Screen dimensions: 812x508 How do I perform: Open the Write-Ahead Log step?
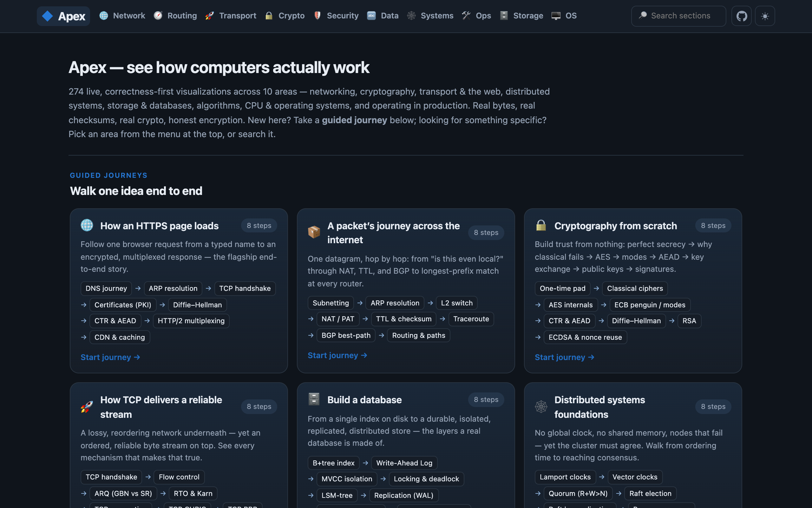pos(404,463)
